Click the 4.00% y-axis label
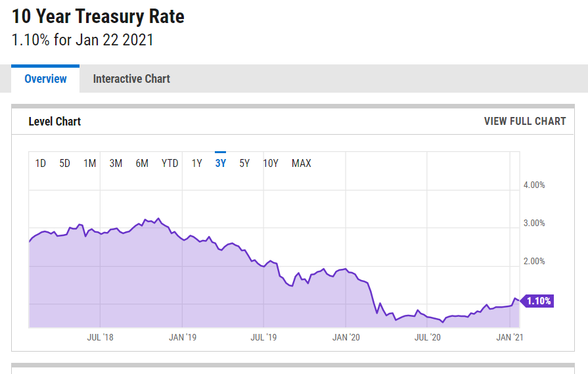 click(x=534, y=185)
